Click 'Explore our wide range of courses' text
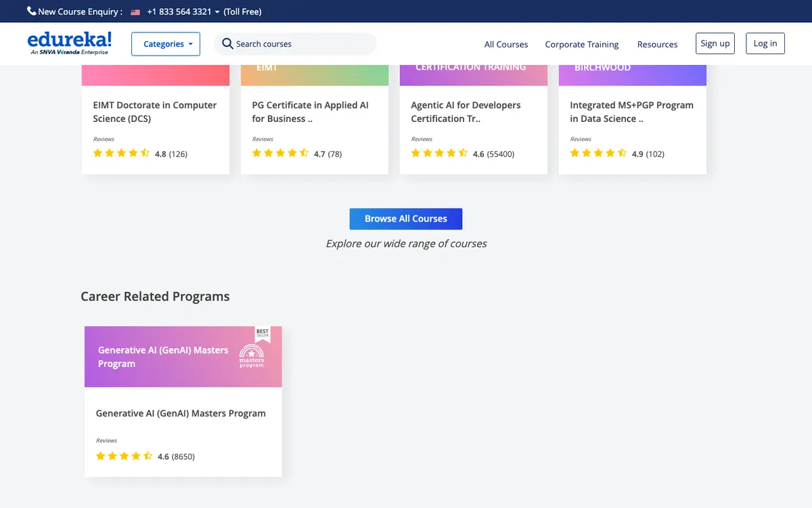This screenshot has height=508, width=812. pos(406,243)
